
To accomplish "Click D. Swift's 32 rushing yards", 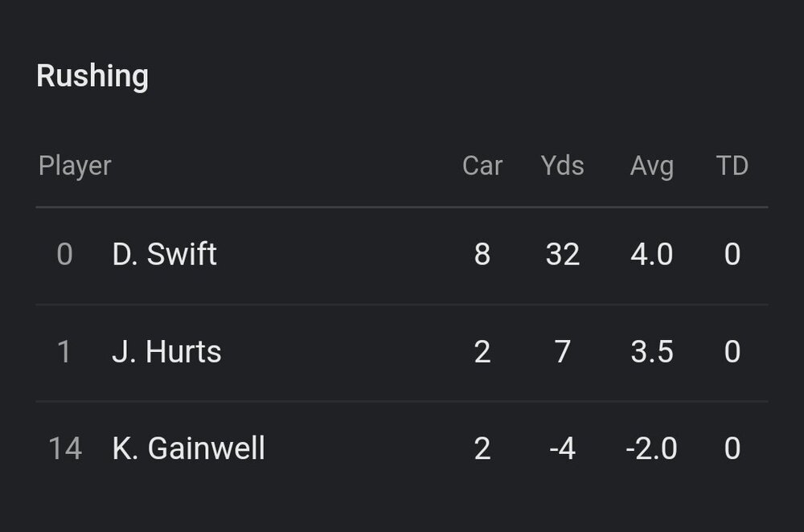I will point(562,255).
